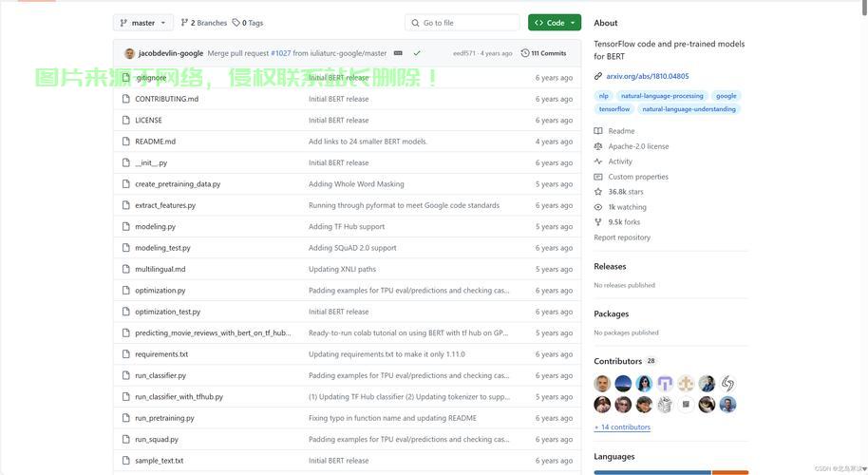
Task: Open requirements.txt file
Action: coord(161,354)
